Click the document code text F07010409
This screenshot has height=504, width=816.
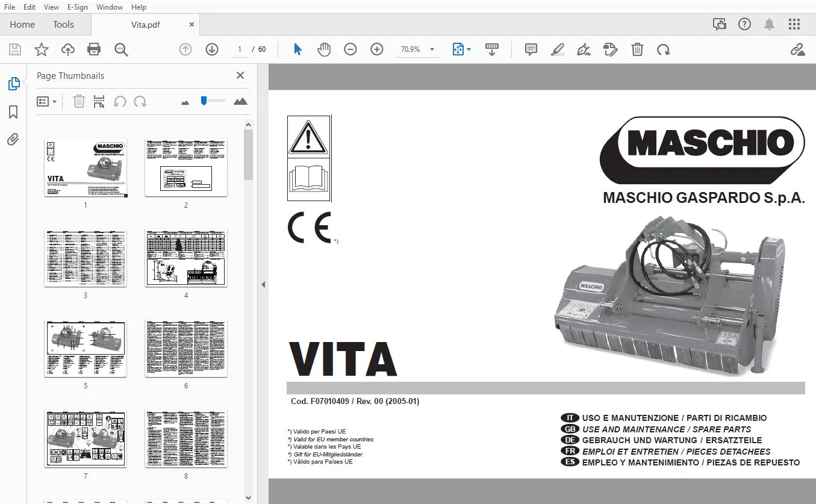(329, 402)
